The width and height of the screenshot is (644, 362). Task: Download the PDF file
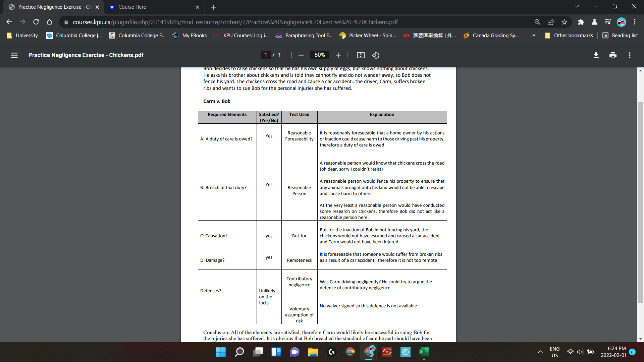coord(596,55)
